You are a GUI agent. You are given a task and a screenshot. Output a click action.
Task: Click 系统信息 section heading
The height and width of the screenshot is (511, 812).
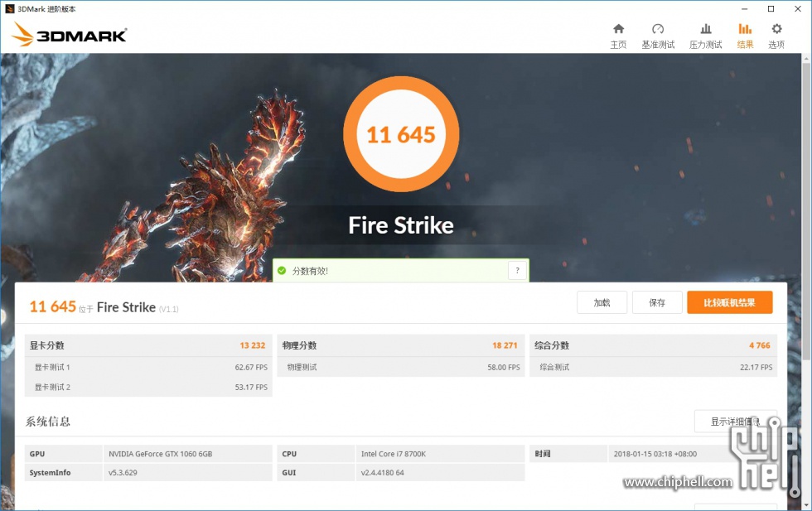click(48, 422)
